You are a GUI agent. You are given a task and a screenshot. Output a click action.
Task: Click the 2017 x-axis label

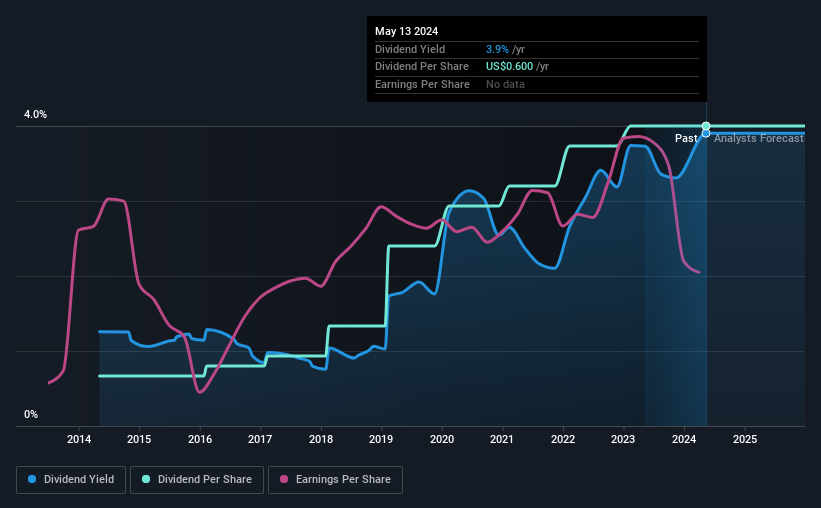(x=260, y=439)
